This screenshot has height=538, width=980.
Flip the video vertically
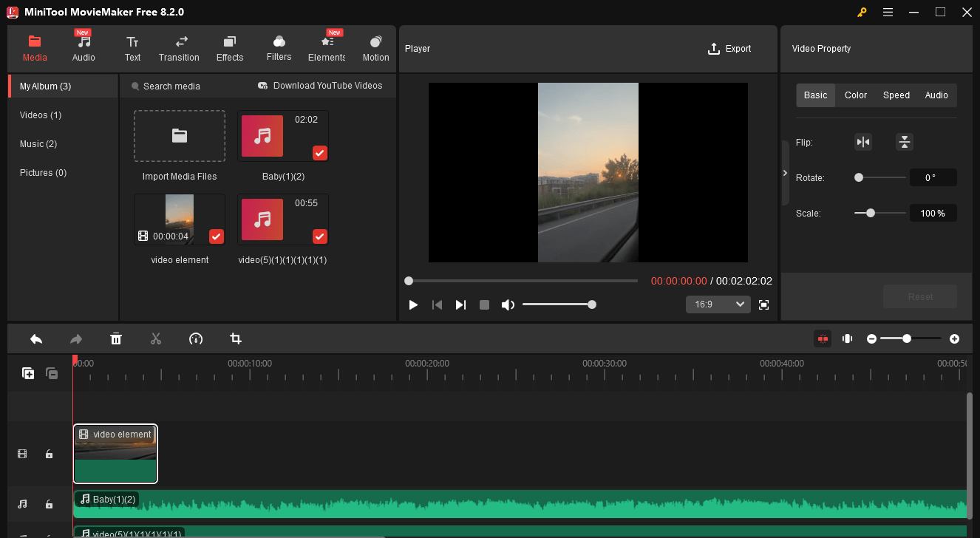pyautogui.click(x=905, y=142)
